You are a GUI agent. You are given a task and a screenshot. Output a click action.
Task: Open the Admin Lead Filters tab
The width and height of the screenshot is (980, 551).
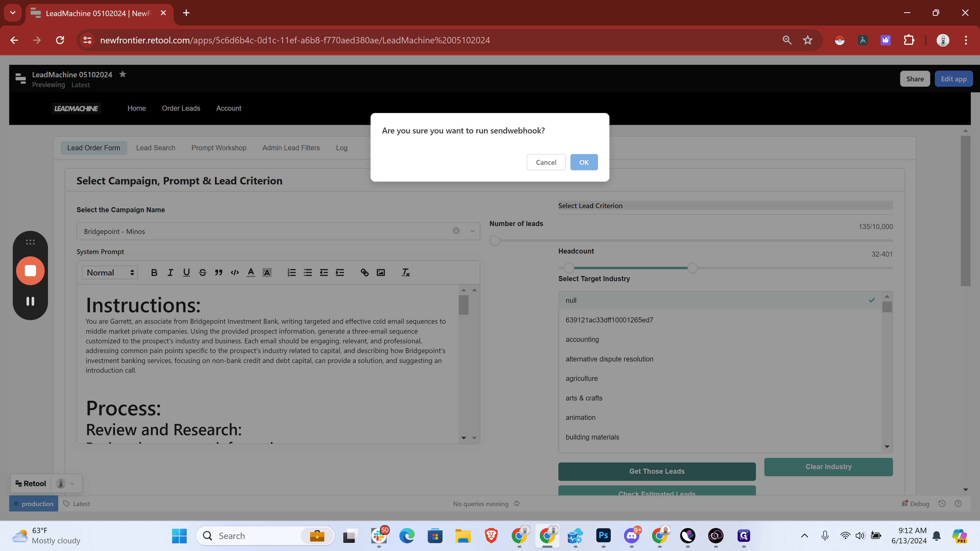click(x=291, y=147)
